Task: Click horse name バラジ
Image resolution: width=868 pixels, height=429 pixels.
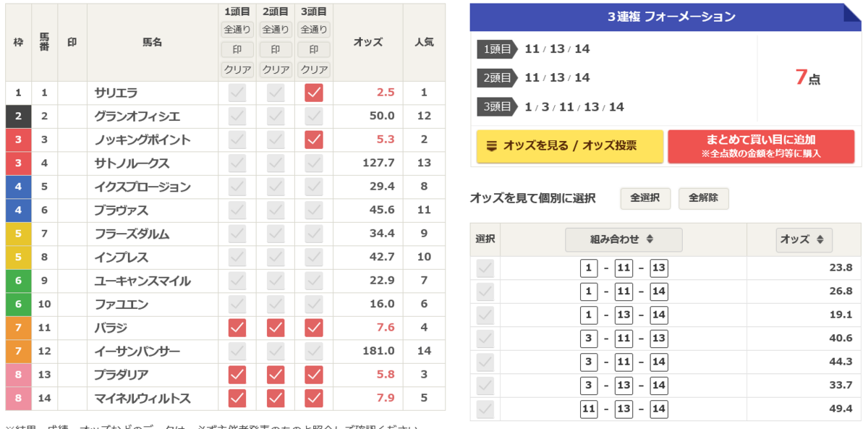Action: pyautogui.click(x=111, y=328)
